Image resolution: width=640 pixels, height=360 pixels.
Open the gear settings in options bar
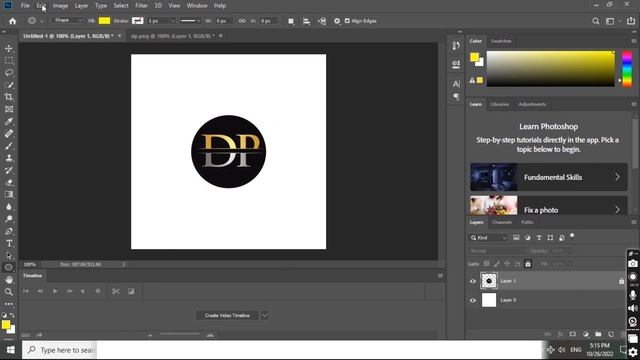tap(337, 21)
